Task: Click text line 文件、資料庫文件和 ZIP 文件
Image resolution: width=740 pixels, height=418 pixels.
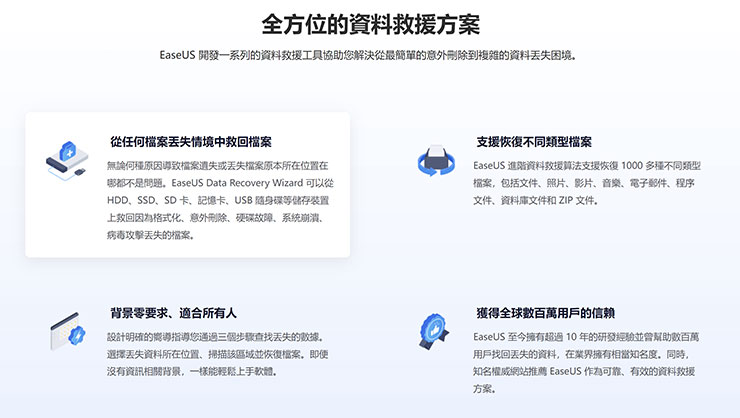Action: click(x=536, y=201)
